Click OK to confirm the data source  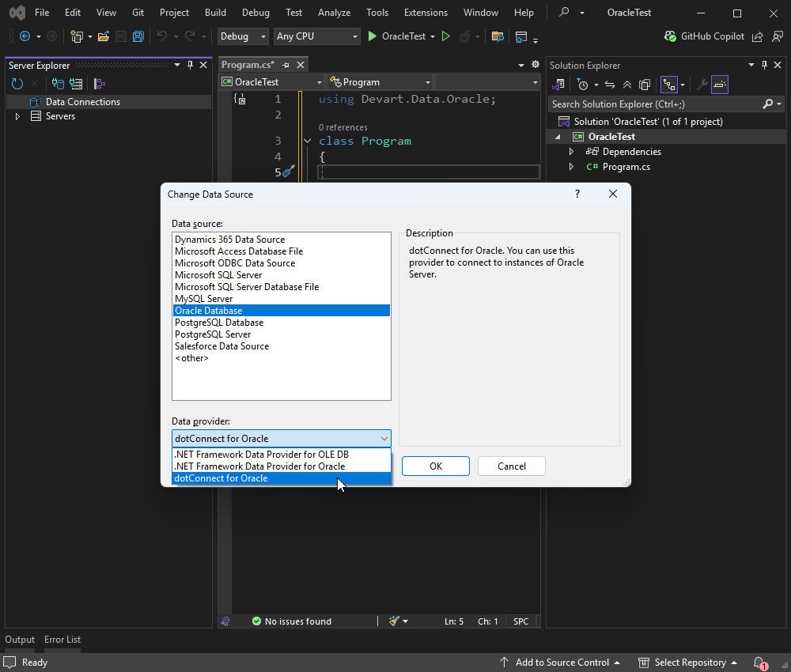click(435, 466)
